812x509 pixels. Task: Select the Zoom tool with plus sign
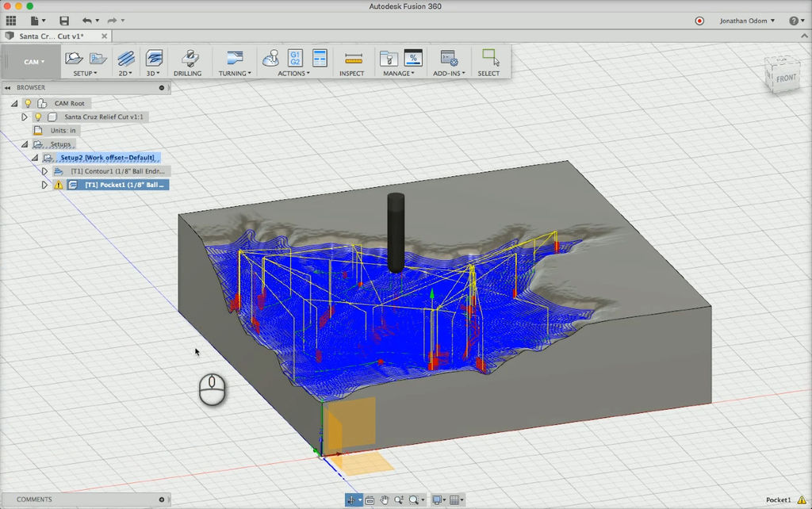[399, 499]
